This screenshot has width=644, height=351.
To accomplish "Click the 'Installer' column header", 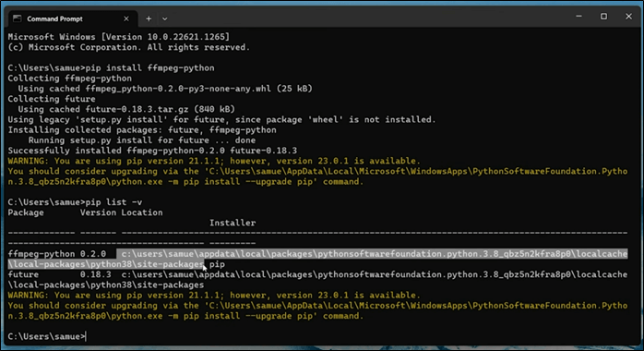I will tap(233, 223).
